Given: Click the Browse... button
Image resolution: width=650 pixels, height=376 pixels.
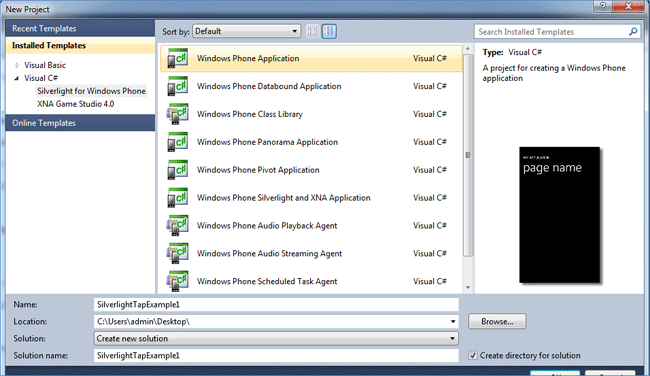Looking at the screenshot, I should pyautogui.click(x=497, y=321).
